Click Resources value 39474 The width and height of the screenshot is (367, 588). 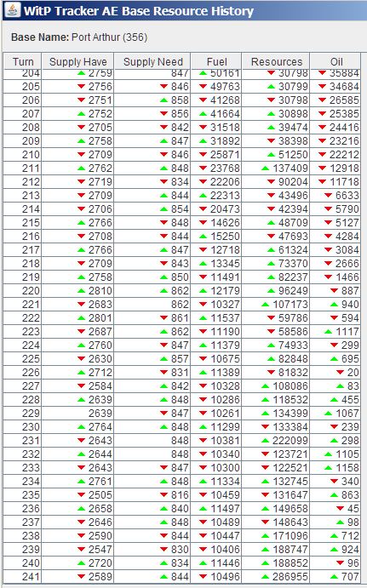pos(293,128)
